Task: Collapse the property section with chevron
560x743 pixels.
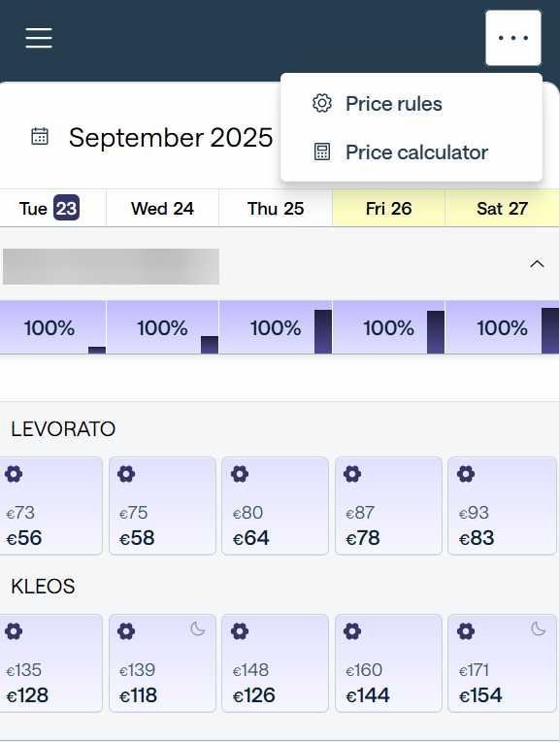Action: tap(537, 264)
